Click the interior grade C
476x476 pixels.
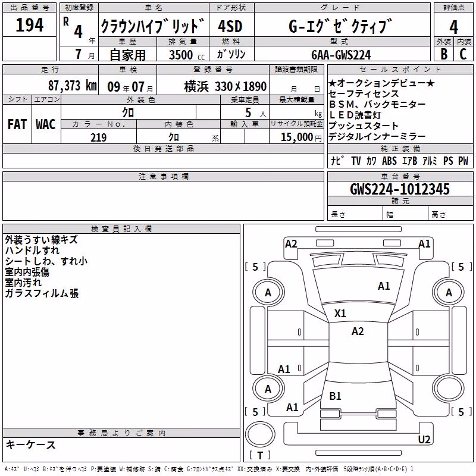coord(463,54)
